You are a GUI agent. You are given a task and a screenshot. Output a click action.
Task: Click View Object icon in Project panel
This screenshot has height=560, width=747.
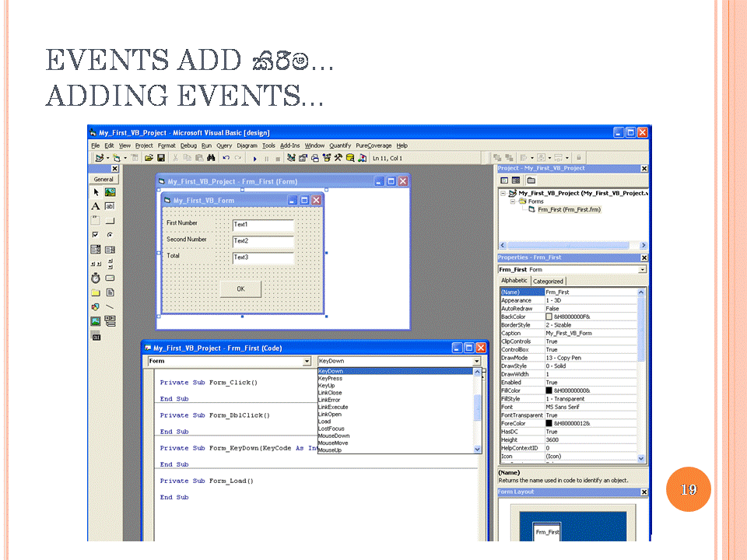(x=516, y=180)
